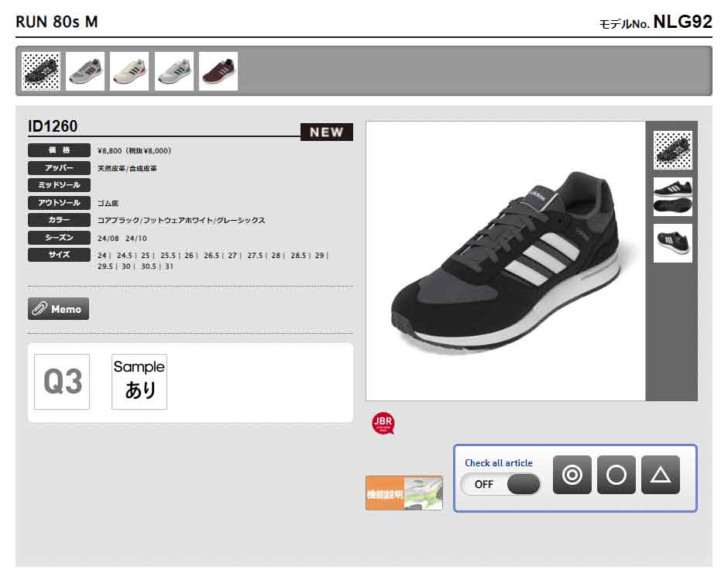The height and width of the screenshot is (584, 728).
Task: Click the main large shoe product image
Action: point(506,261)
